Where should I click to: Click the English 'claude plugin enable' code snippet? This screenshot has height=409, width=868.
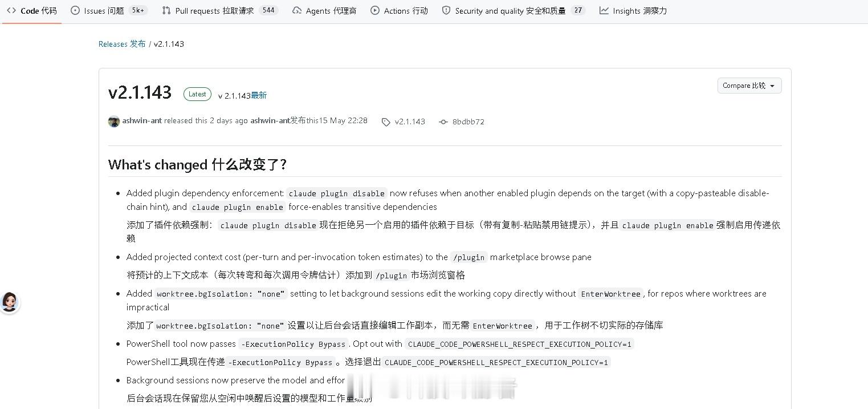click(238, 207)
